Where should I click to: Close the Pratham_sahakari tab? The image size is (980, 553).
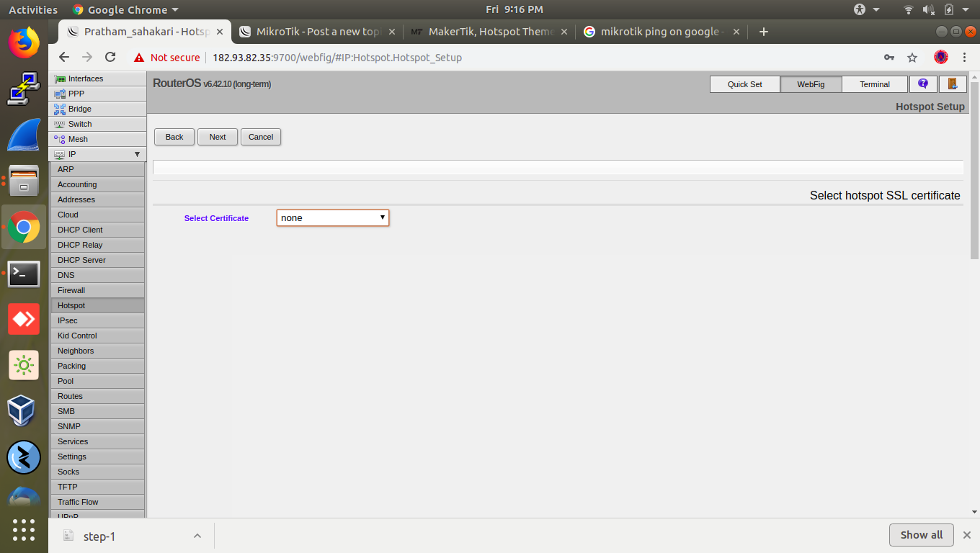coord(220,32)
